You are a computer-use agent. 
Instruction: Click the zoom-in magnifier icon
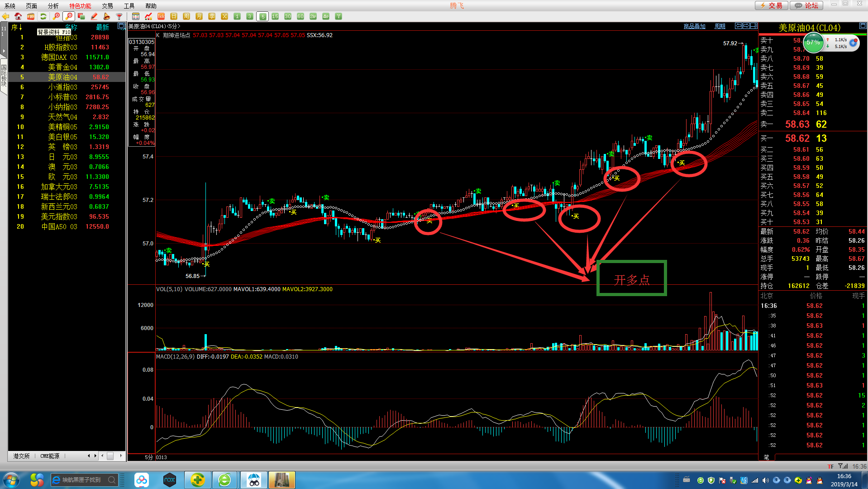tap(56, 16)
